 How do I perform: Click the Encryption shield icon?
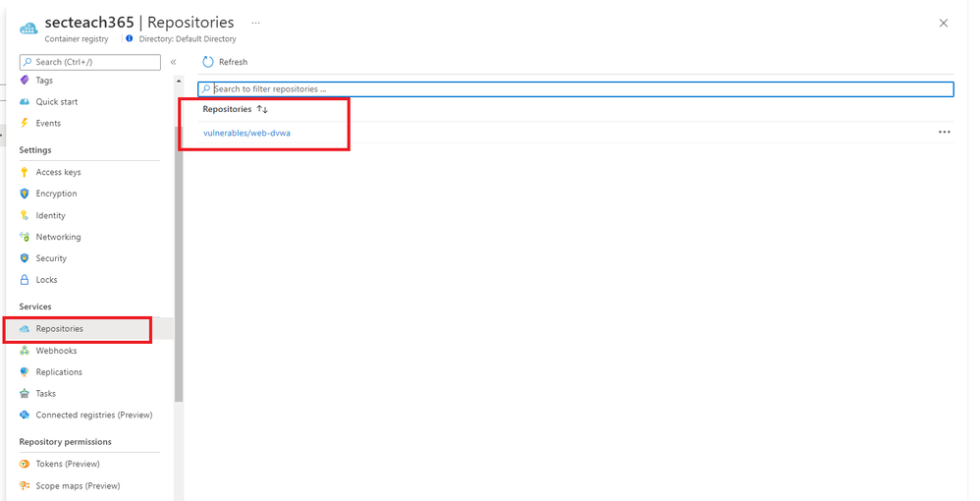point(25,194)
